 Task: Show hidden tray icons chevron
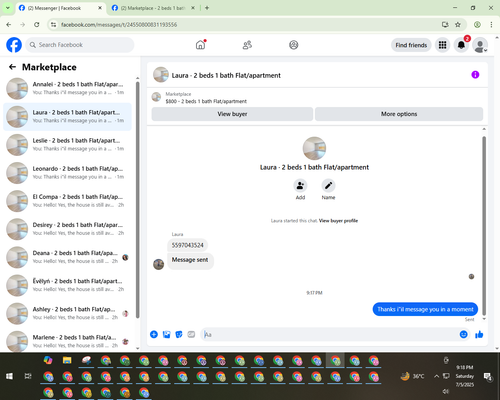pyautogui.click(x=436, y=376)
